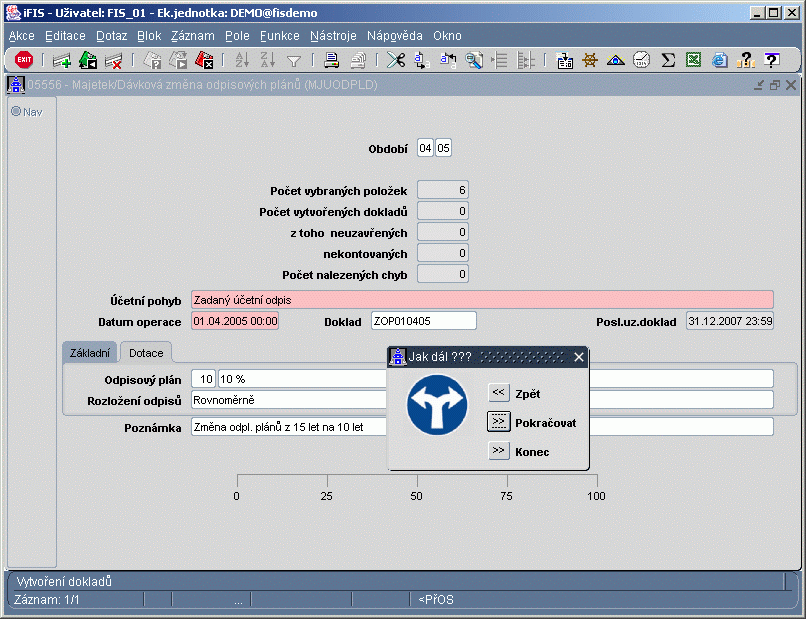
Task: Click the red EXIT toolbar icon
Action: 24,60
